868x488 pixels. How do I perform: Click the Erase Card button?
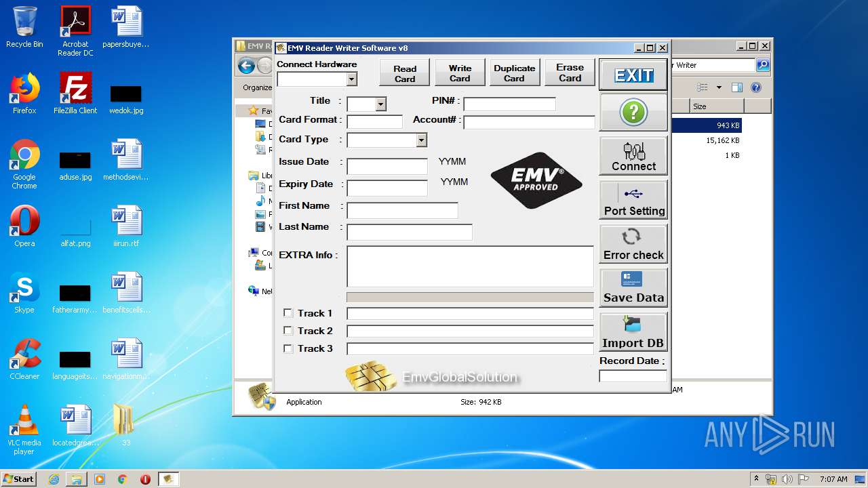click(x=570, y=73)
